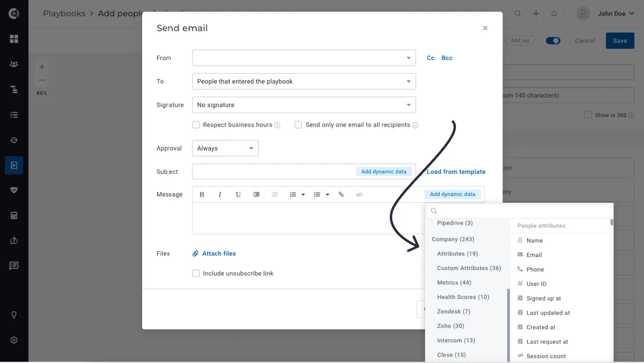The width and height of the screenshot is (644, 363).
Task: Open the numbered list dropdown arrow
Action: point(303,195)
